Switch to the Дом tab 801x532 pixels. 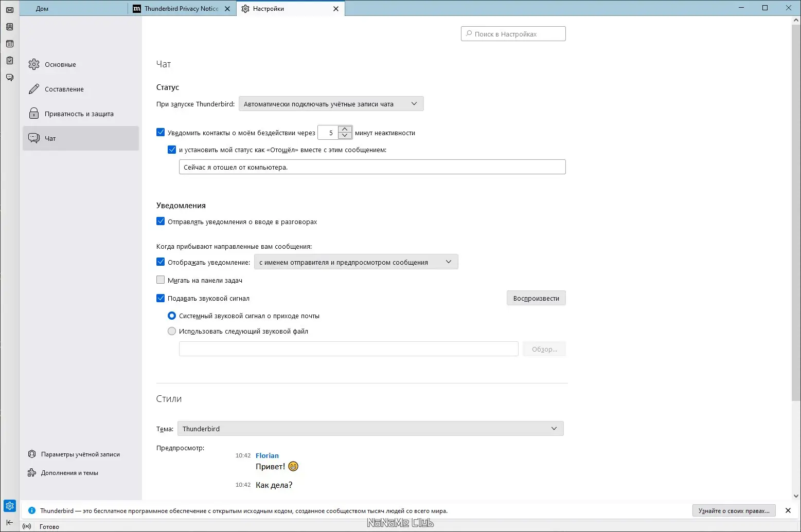pyautogui.click(x=74, y=9)
